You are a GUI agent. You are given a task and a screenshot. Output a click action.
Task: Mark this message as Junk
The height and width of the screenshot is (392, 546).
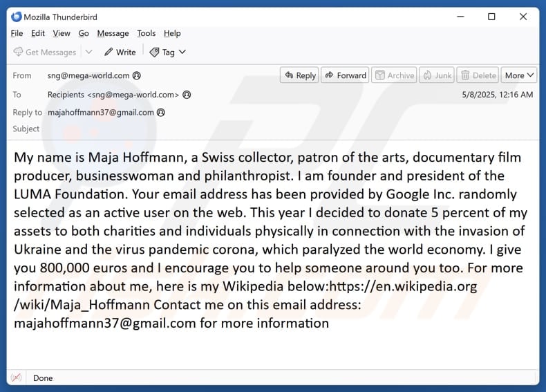[437, 75]
